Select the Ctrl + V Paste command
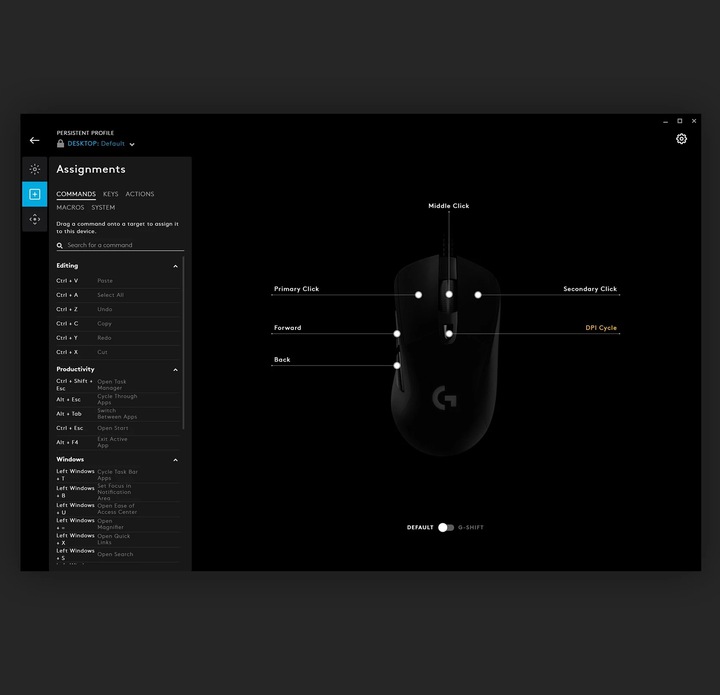The image size is (720, 695). pos(118,280)
